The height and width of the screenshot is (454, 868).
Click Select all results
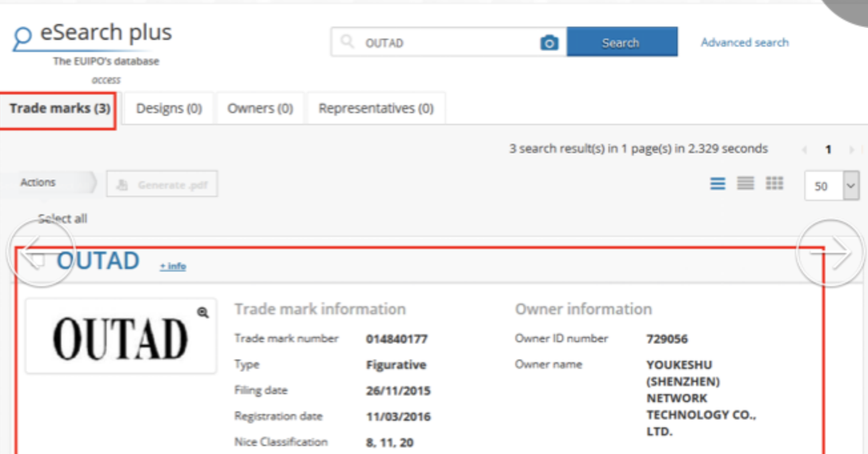pyautogui.click(x=63, y=218)
